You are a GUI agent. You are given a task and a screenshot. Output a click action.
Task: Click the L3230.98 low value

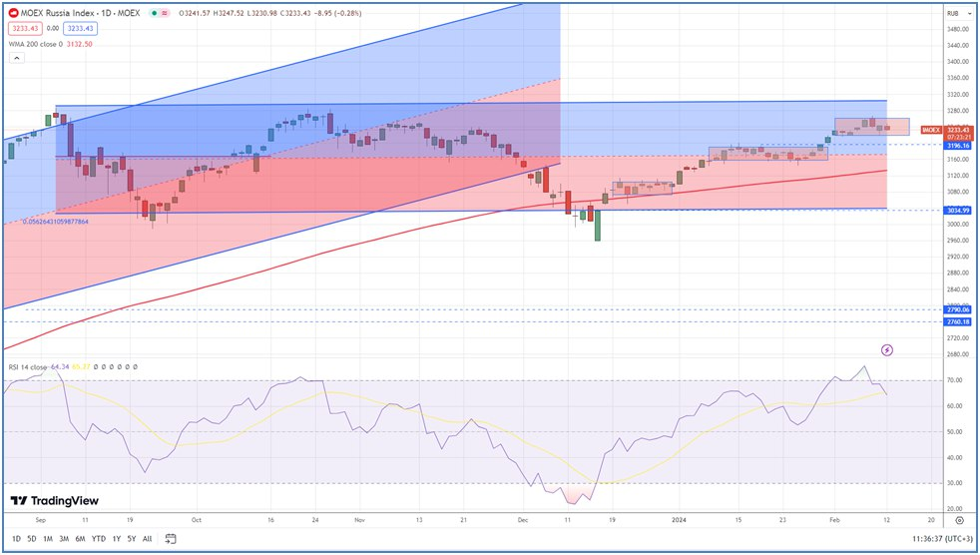[x=261, y=13]
